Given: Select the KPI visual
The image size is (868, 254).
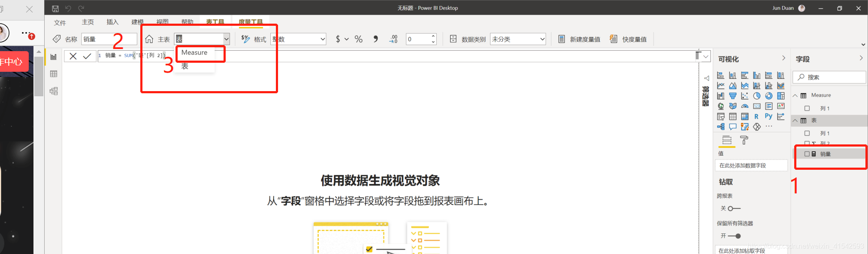Looking at the screenshot, I should pyautogui.click(x=781, y=106).
